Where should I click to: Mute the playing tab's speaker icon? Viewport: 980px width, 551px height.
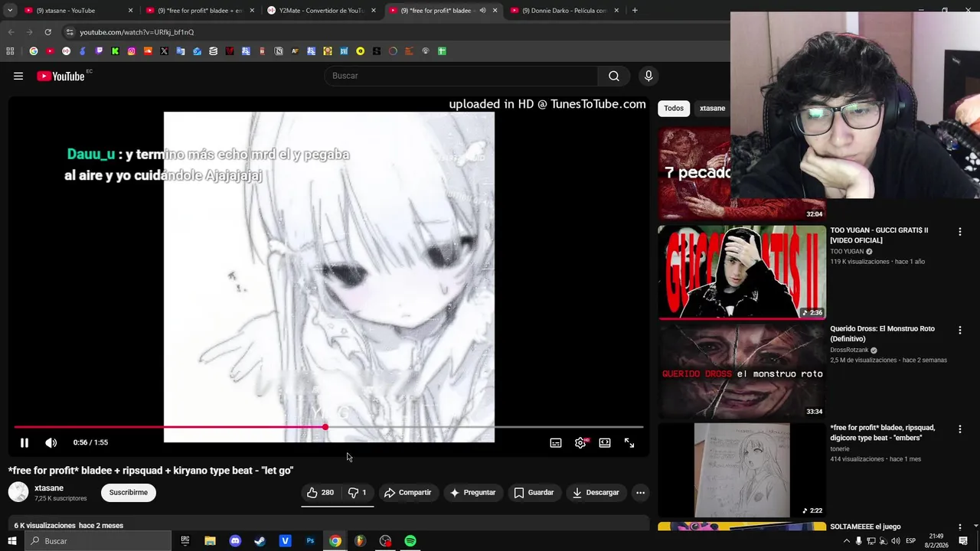click(482, 11)
